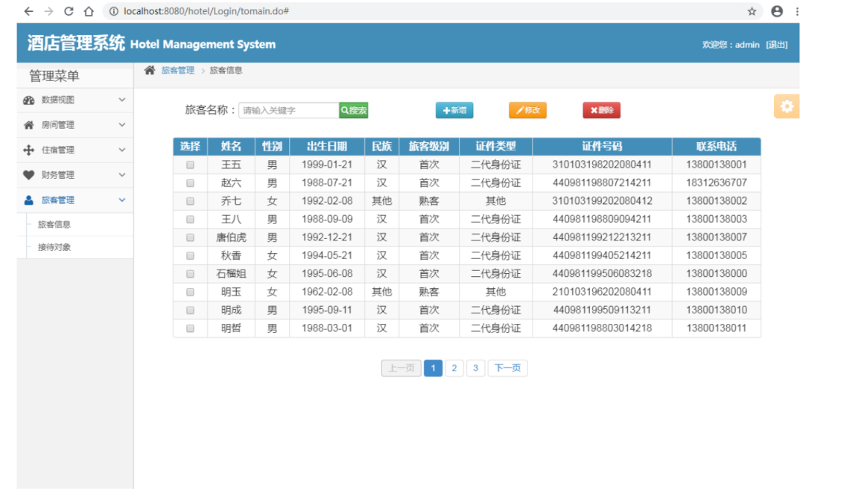Tick the checkbox for 赵六
This screenshot has height=504, width=841.
190,183
